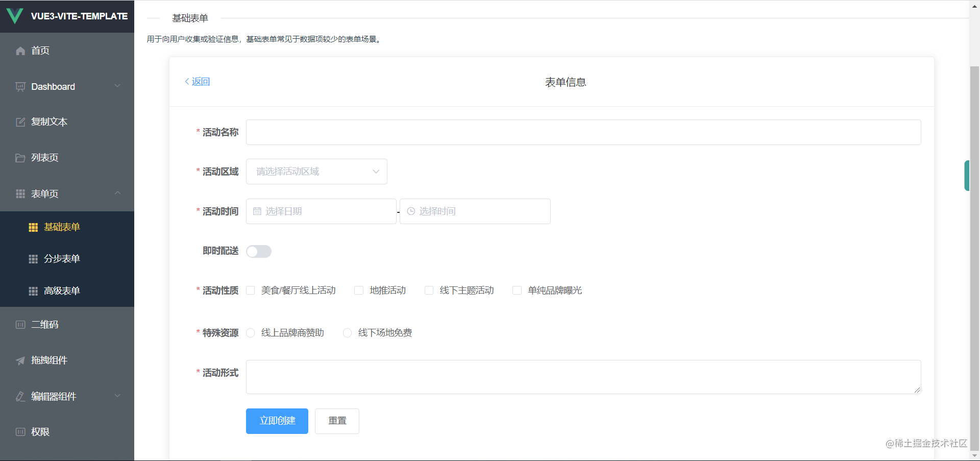Select the 线下场地免费 radio button
The image size is (980, 461).
(348, 333)
